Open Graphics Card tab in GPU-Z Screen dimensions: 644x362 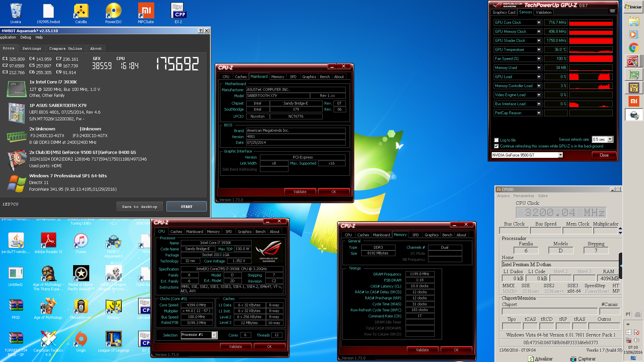(504, 12)
